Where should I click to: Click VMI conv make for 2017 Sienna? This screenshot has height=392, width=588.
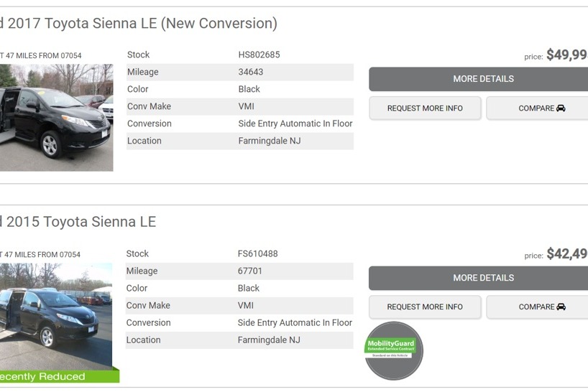tap(247, 106)
